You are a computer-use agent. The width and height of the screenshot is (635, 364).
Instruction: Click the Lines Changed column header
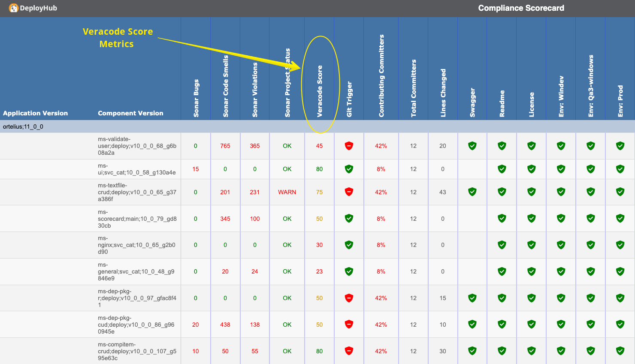pos(443,93)
